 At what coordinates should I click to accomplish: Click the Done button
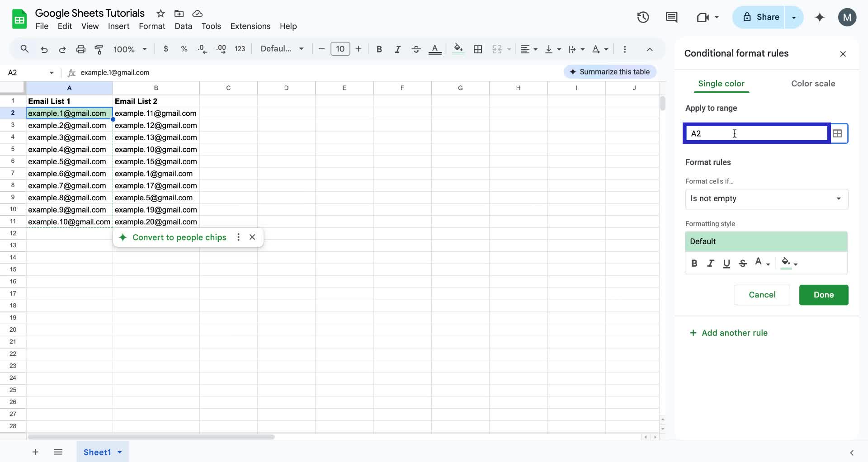point(823,295)
